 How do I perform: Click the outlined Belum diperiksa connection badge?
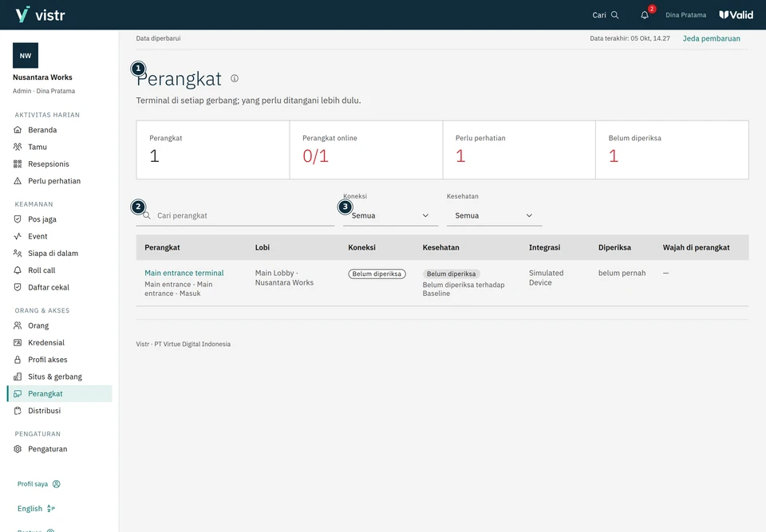point(377,274)
